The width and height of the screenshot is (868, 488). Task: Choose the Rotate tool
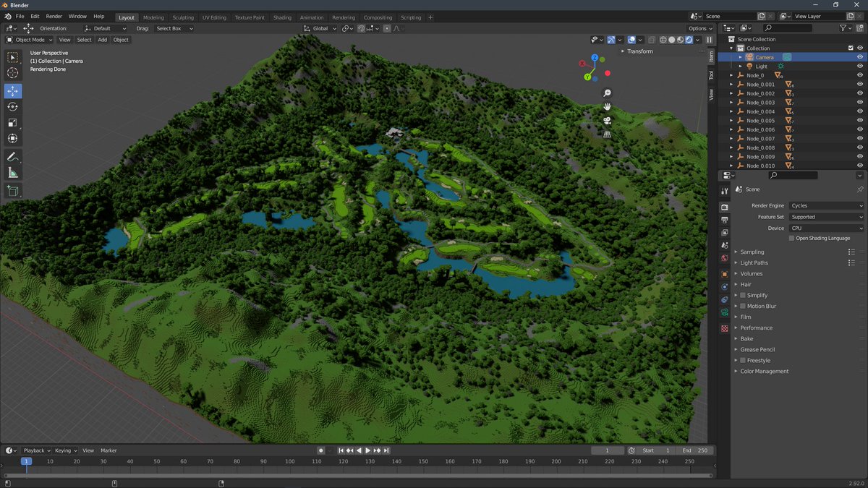12,107
